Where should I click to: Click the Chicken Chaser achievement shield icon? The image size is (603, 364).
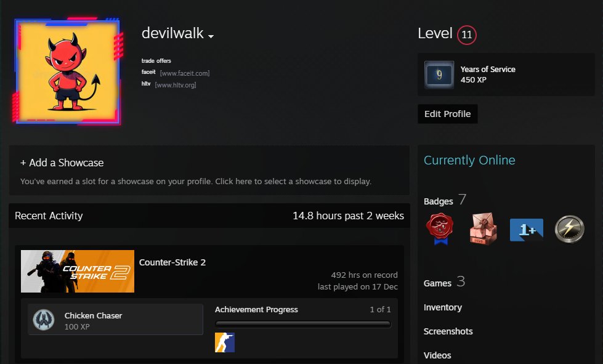coord(43,318)
